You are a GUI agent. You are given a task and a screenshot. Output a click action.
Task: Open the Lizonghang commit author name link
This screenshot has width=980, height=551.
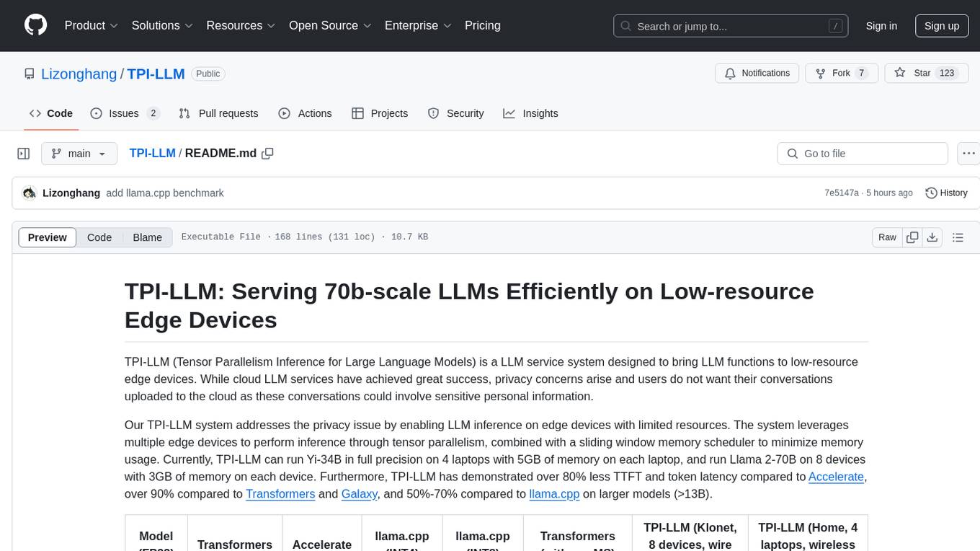click(x=71, y=193)
